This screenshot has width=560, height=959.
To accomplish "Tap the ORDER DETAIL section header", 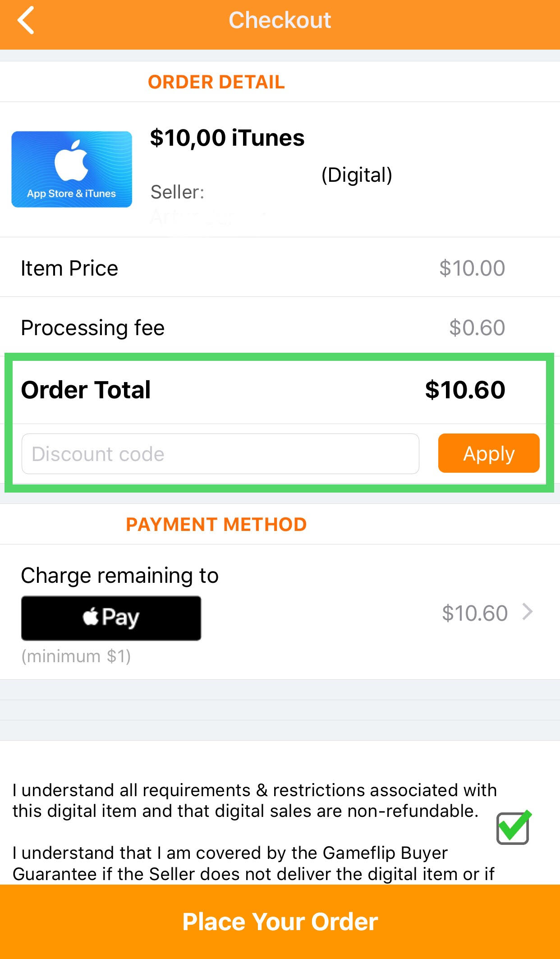I will [x=216, y=82].
